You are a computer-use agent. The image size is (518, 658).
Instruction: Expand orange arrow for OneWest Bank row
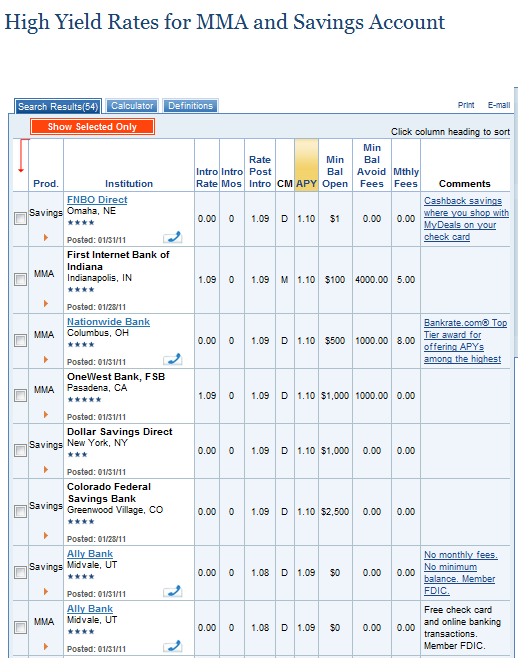(46, 415)
